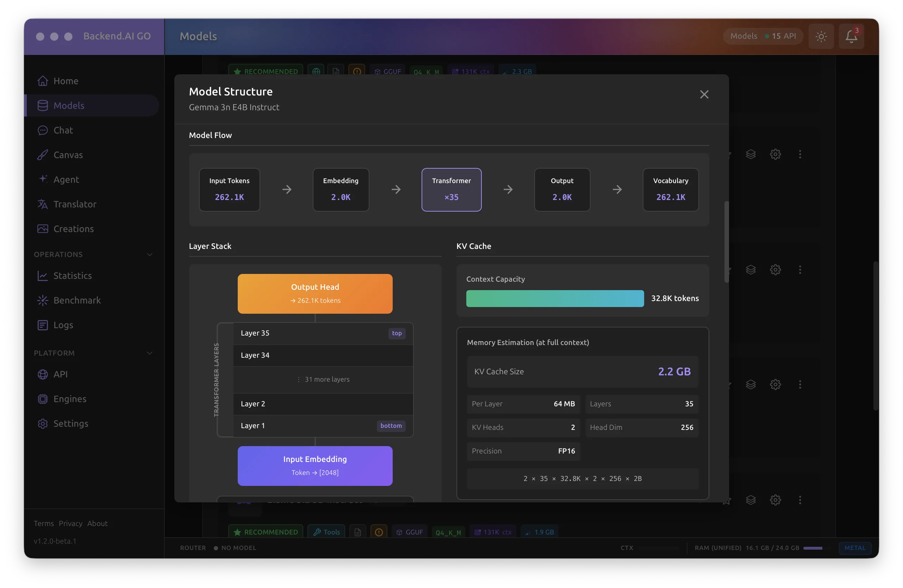Viewport: 903px width, 588px height.
Task: Open Chat from the sidebar
Action: click(63, 130)
